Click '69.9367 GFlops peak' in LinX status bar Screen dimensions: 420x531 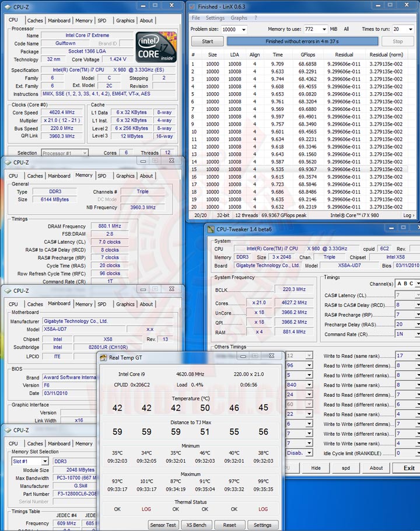coord(283,215)
